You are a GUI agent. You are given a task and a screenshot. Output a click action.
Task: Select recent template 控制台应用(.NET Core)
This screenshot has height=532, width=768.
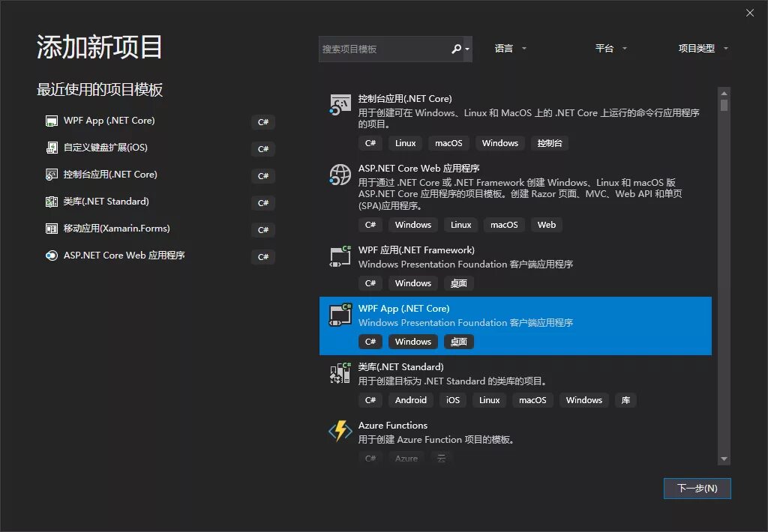(x=110, y=175)
